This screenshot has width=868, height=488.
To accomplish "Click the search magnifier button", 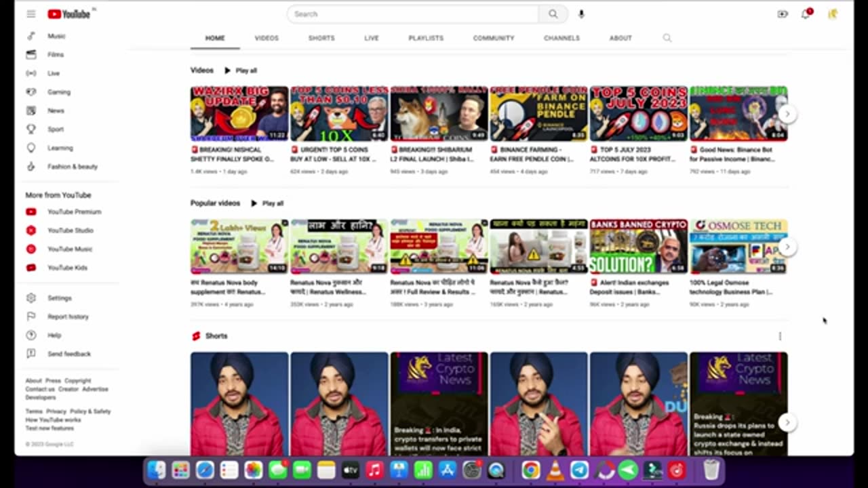I will point(553,14).
